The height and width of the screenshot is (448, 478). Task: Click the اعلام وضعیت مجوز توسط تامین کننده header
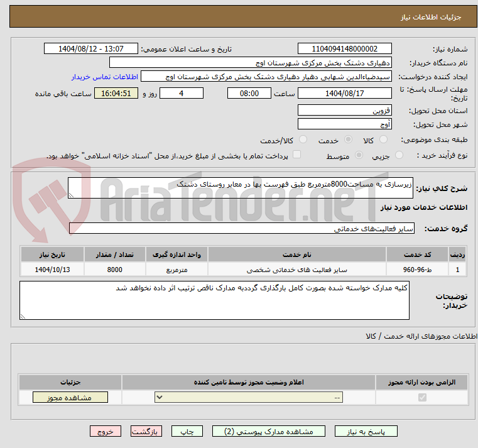(249, 382)
